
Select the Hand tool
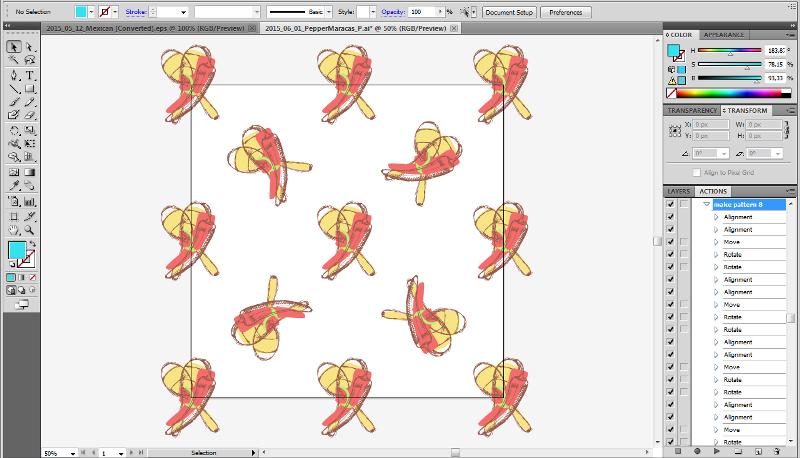pos(14,230)
